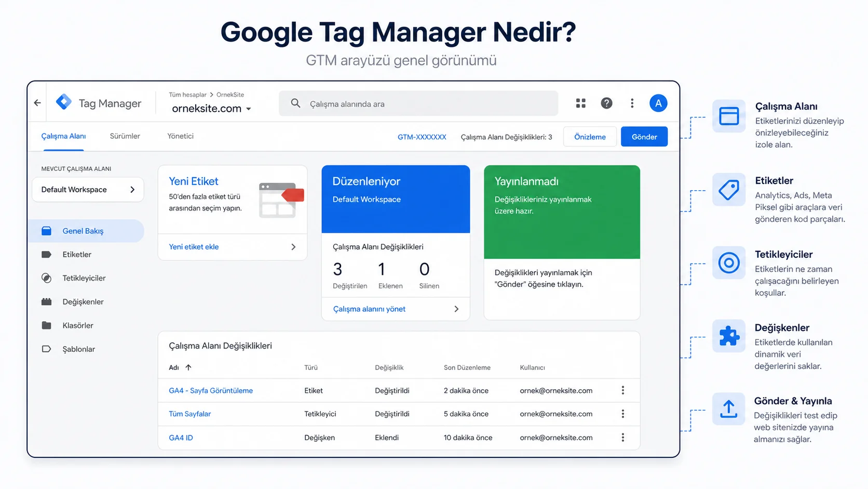Image resolution: width=868 pixels, height=489 pixels.
Task: Click the green Yayınlanmadı card header
Action: click(x=562, y=212)
